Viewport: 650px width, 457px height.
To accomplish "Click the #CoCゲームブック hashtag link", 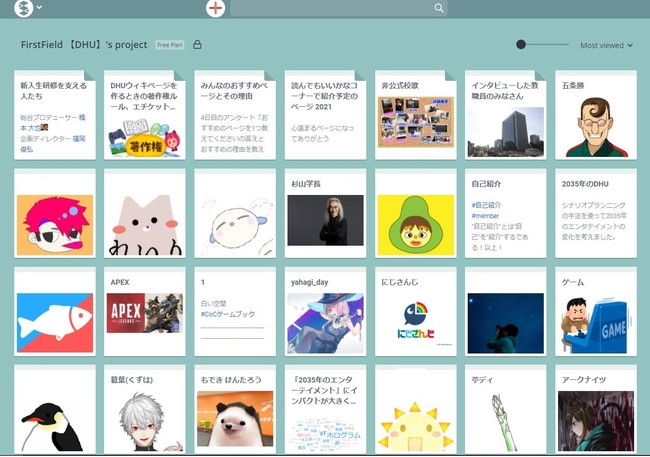I will (x=229, y=314).
